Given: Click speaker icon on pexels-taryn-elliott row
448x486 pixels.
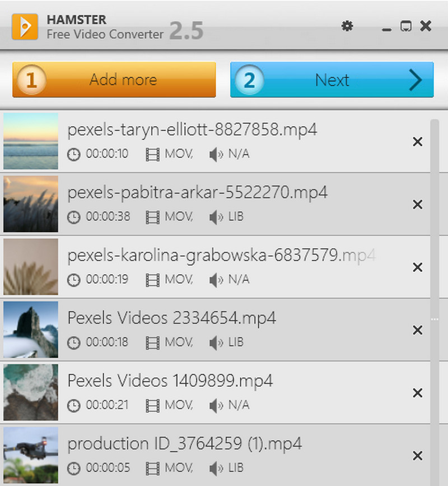Looking at the screenshot, I should click(x=216, y=154).
